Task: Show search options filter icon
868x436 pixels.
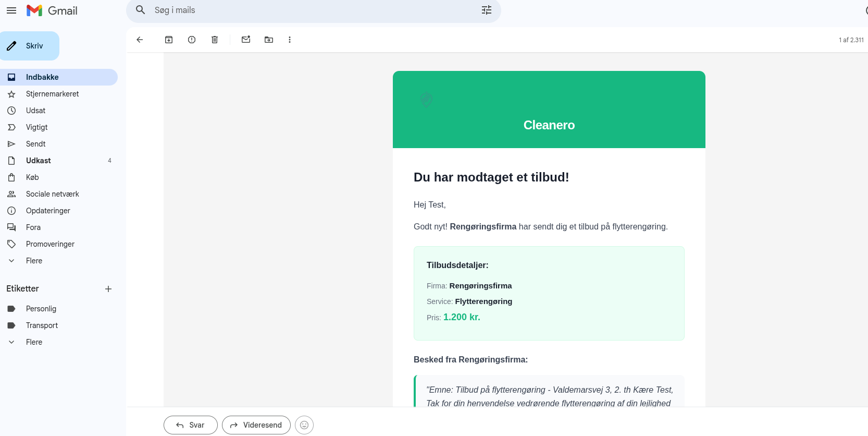Action: (x=487, y=10)
